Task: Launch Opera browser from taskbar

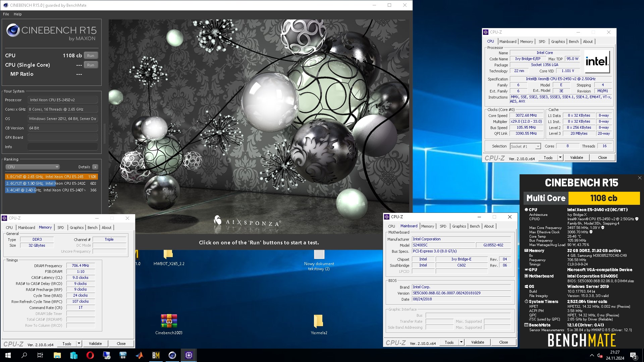Action: (x=90, y=355)
